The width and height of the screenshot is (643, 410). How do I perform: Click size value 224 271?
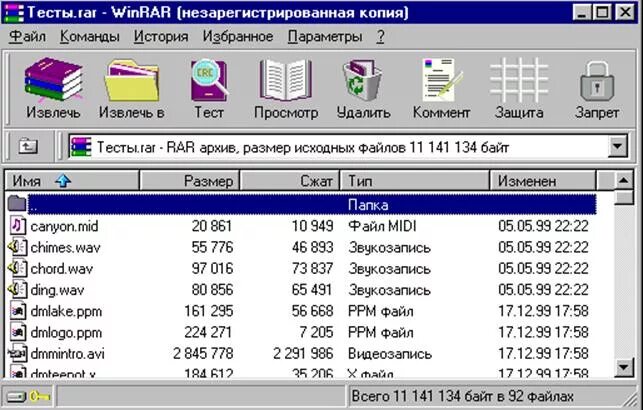[x=208, y=332]
